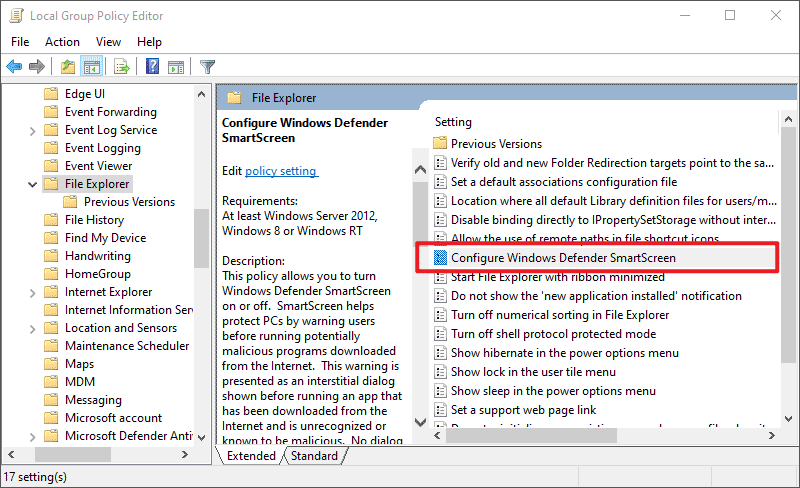Screen dimensions: 800x488
Task: Click the policy icon beside Set a support web page link
Action: 440,410
